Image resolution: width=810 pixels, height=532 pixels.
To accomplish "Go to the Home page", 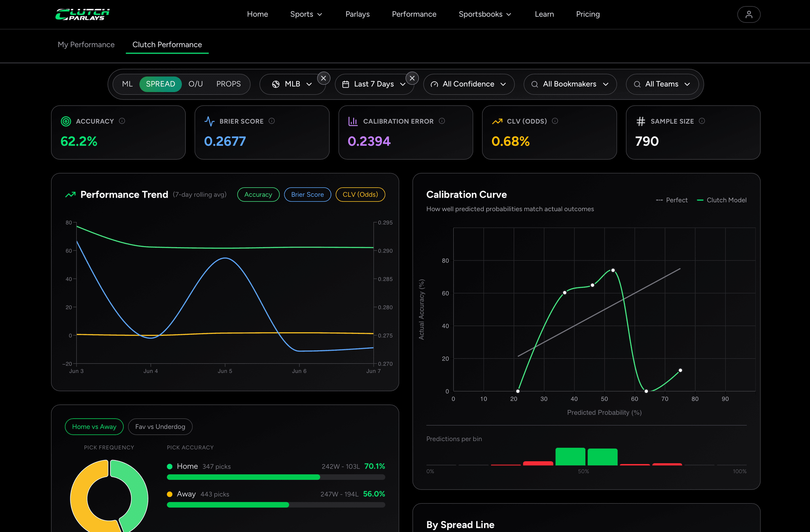I will [257, 14].
